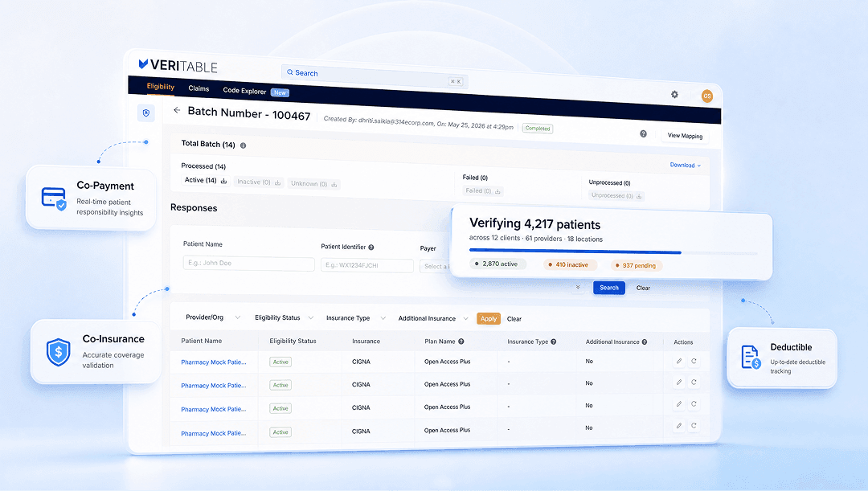Show Additional Insurance column help icon
Screen dimensions: 868x491
[645, 342]
